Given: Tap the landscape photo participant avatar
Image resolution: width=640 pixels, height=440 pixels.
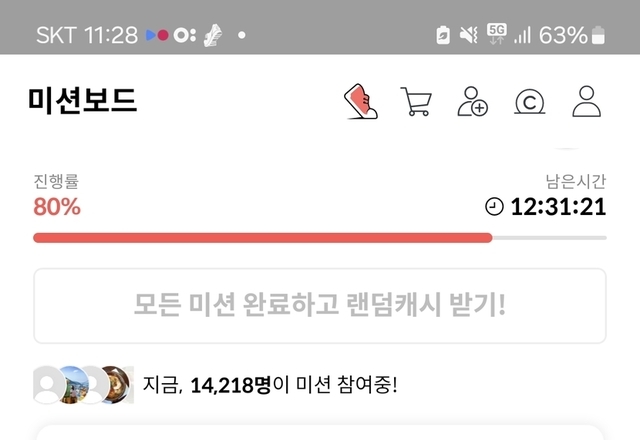Looking at the screenshot, I should point(72,385).
